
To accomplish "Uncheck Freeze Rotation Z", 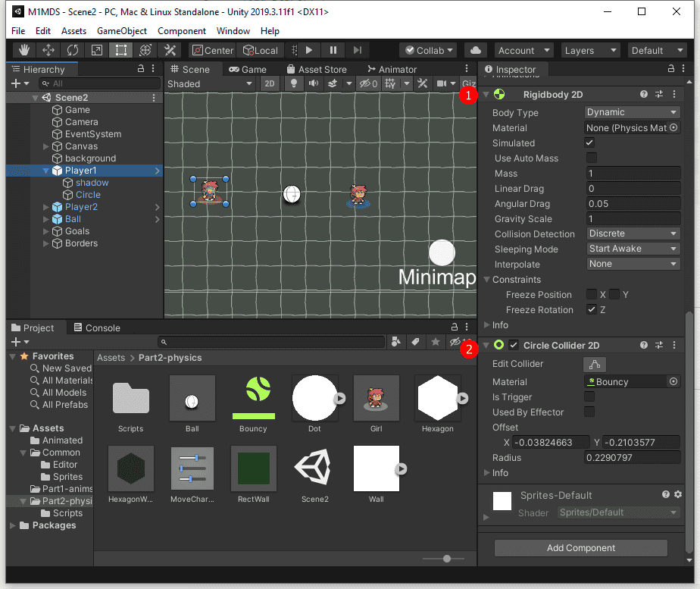I will [x=591, y=309].
